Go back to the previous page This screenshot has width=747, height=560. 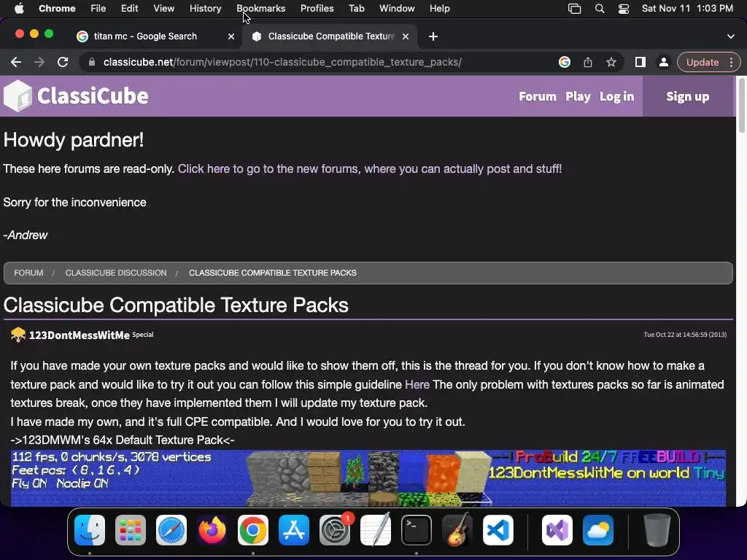tap(16, 62)
